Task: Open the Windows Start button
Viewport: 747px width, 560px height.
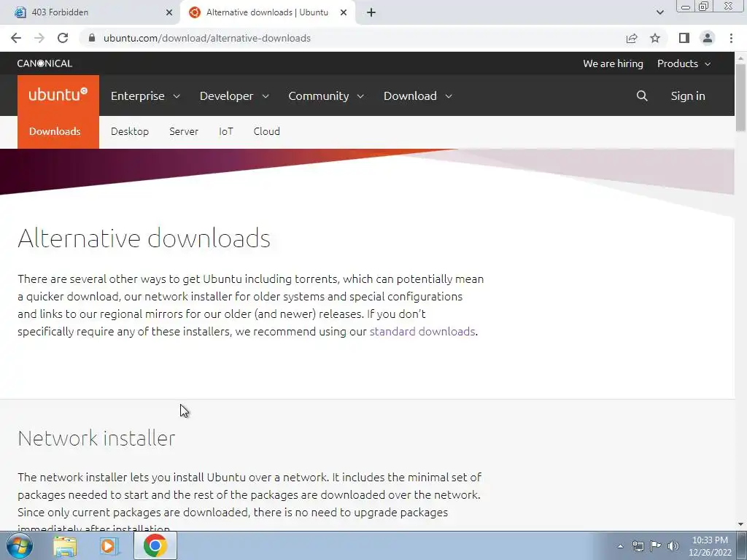Action: click(20, 545)
